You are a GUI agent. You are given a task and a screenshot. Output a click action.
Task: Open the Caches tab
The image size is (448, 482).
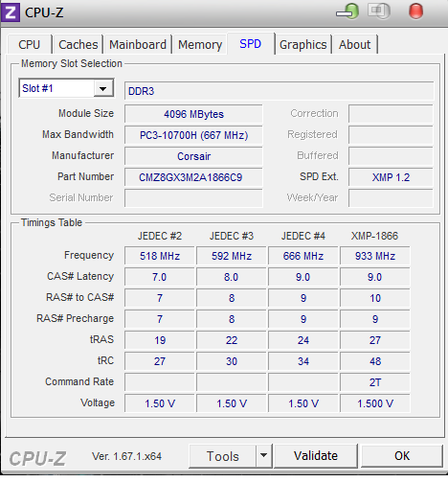[x=78, y=44]
